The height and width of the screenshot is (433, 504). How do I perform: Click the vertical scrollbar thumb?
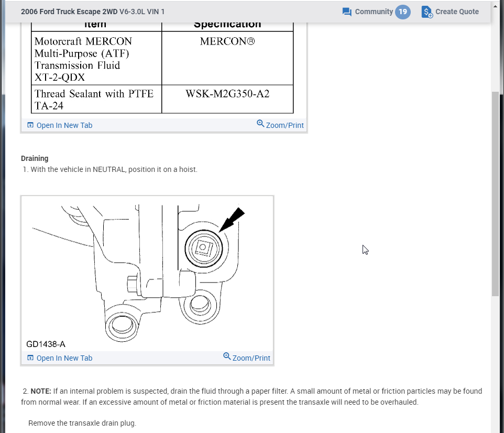point(495,194)
